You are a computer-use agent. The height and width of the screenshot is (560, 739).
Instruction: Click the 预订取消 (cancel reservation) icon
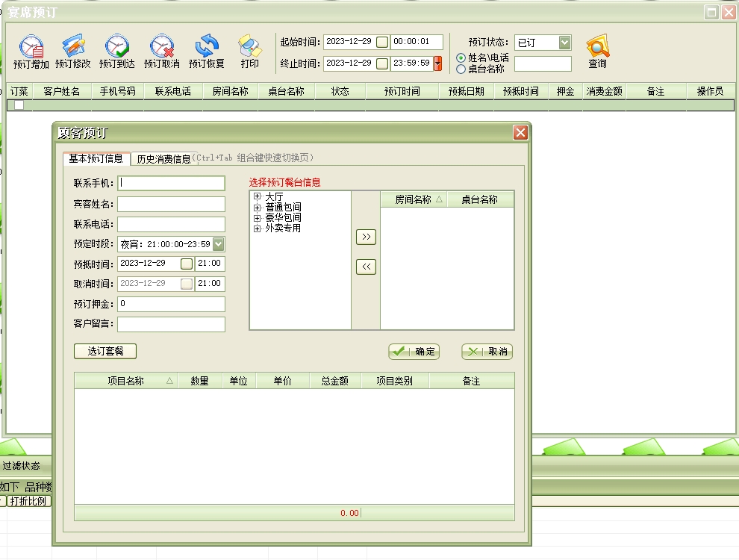pyautogui.click(x=162, y=47)
